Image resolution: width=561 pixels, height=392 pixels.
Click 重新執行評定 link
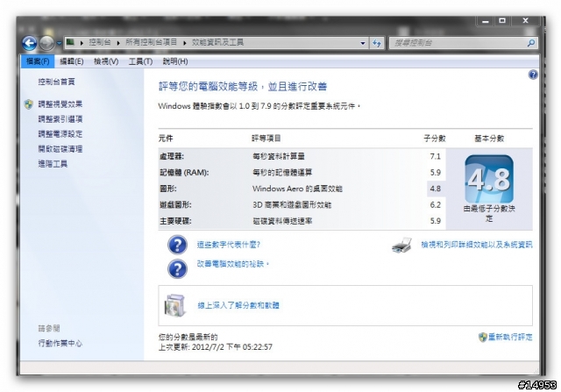coord(510,337)
